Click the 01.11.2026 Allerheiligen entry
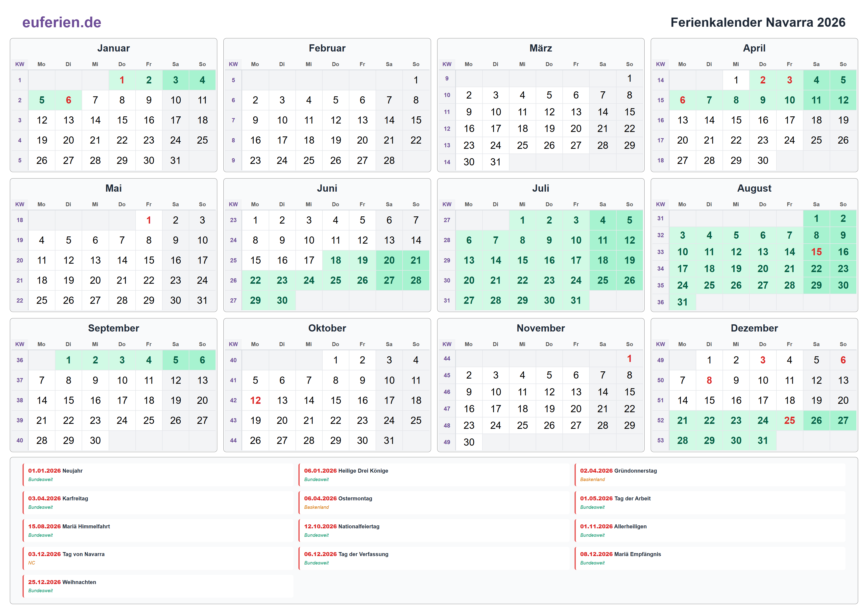The image size is (868, 614). (710, 530)
